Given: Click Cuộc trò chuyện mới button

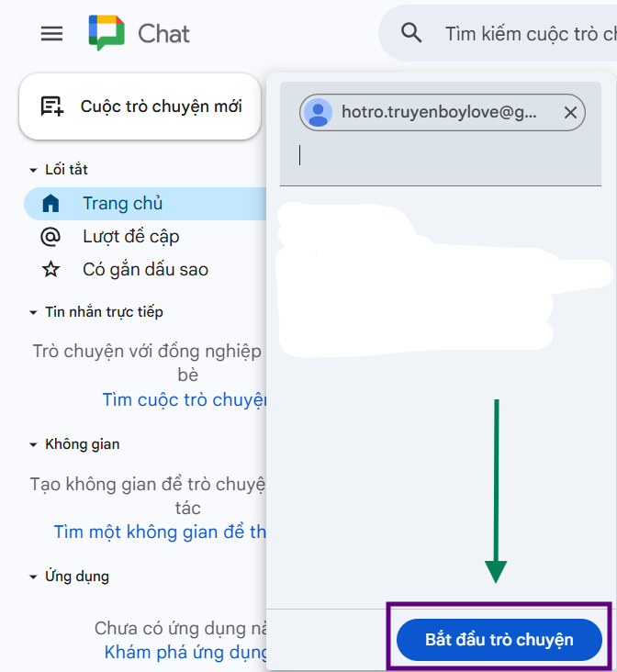Looking at the screenshot, I should pyautogui.click(x=140, y=106).
